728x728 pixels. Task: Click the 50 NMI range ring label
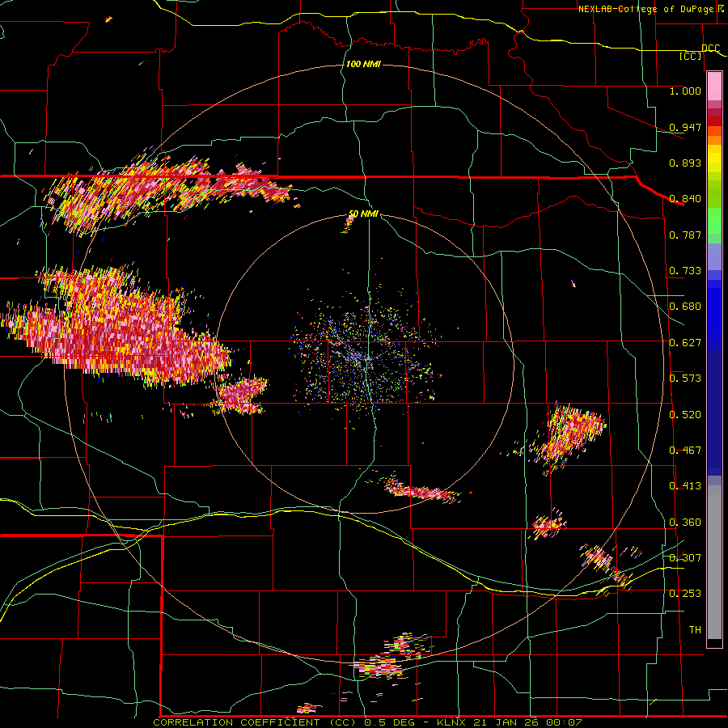(x=363, y=214)
